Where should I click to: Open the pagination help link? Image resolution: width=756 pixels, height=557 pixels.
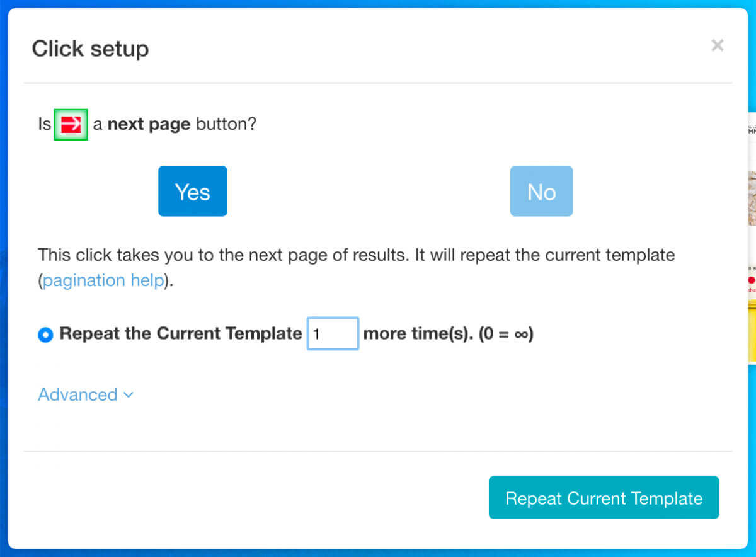(x=103, y=280)
